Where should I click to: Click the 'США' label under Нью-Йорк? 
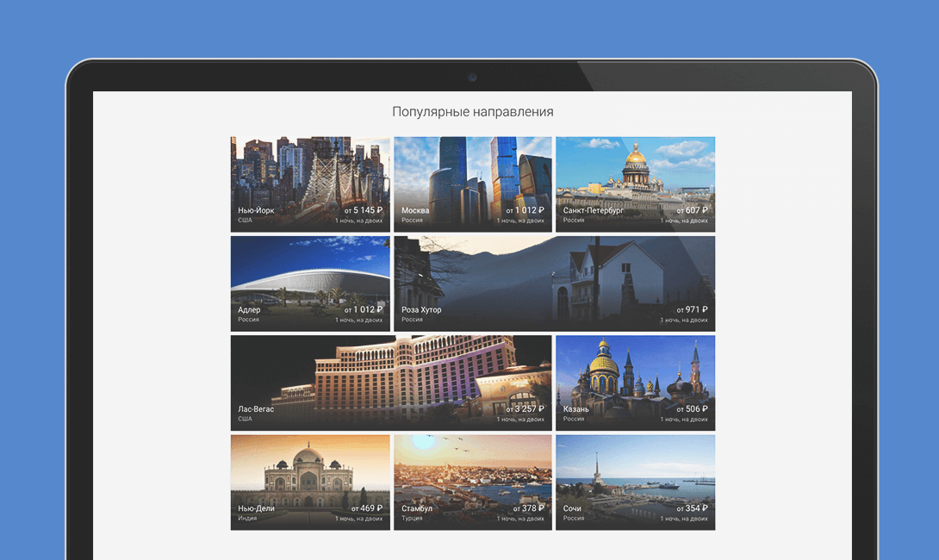tap(245, 220)
